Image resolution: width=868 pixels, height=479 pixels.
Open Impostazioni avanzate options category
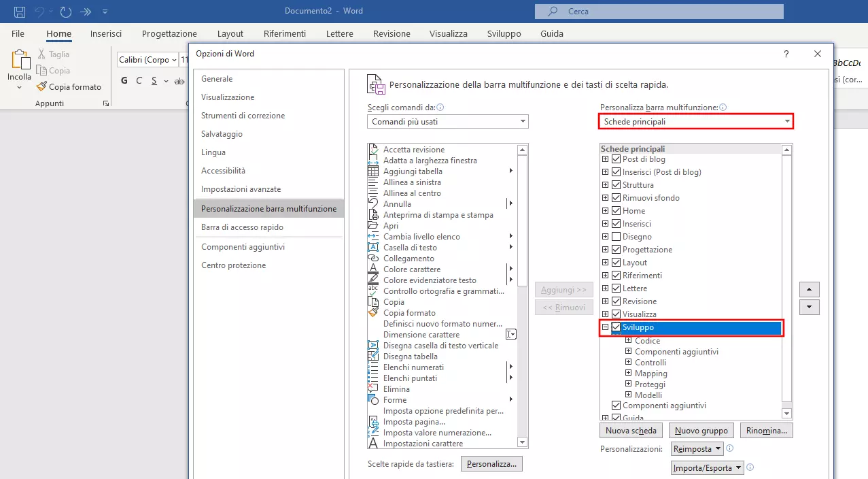click(x=269, y=189)
